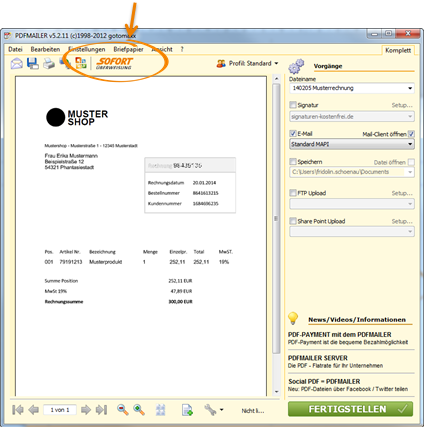Click the zoom in magnifier icon
Image resolution: width=424 pixels, height=427 pixels.
click(139, 410)
